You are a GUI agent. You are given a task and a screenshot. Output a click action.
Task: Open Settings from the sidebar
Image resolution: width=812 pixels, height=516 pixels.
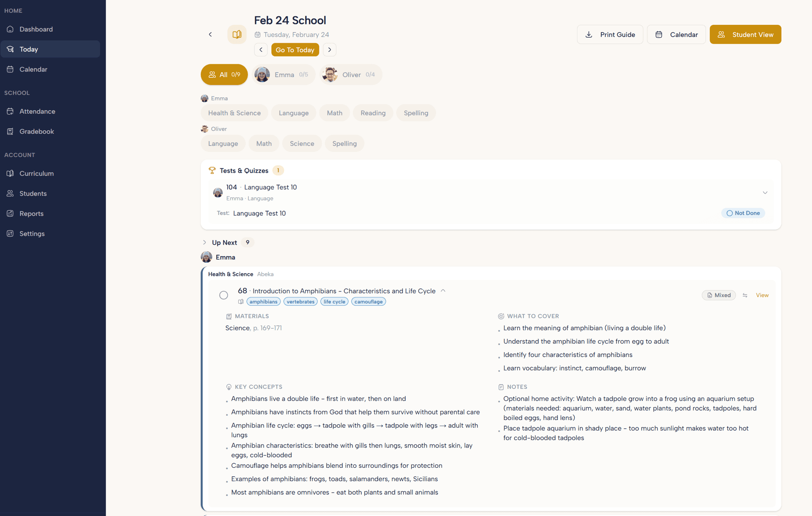click(32, 233)
